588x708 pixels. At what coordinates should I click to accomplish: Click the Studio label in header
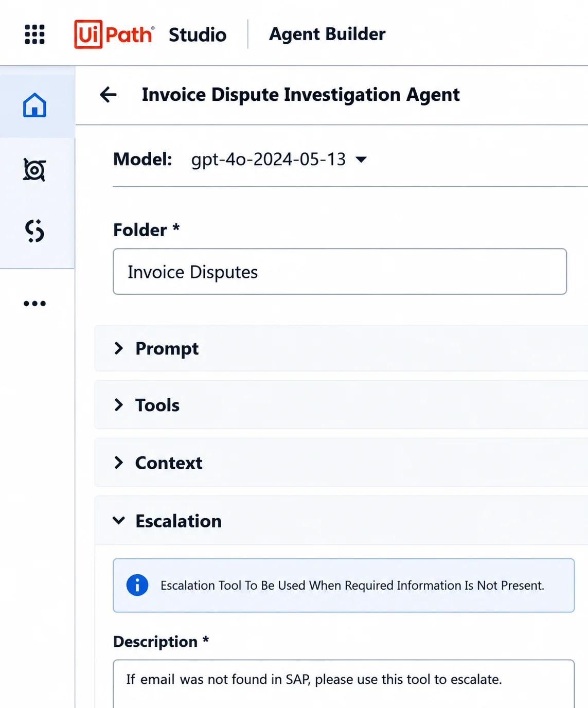(198, 35)
